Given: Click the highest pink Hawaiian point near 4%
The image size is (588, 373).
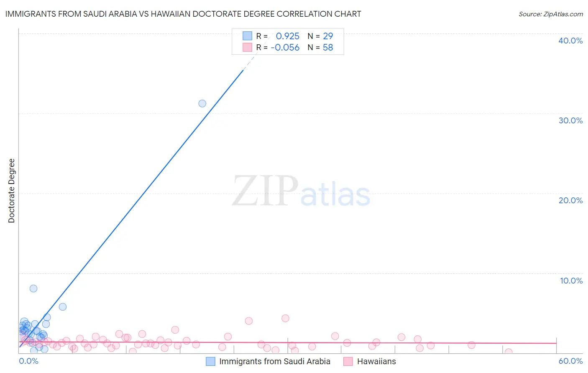Looking at the screenshot, I should pyautogui.click(x=285, y=318).
